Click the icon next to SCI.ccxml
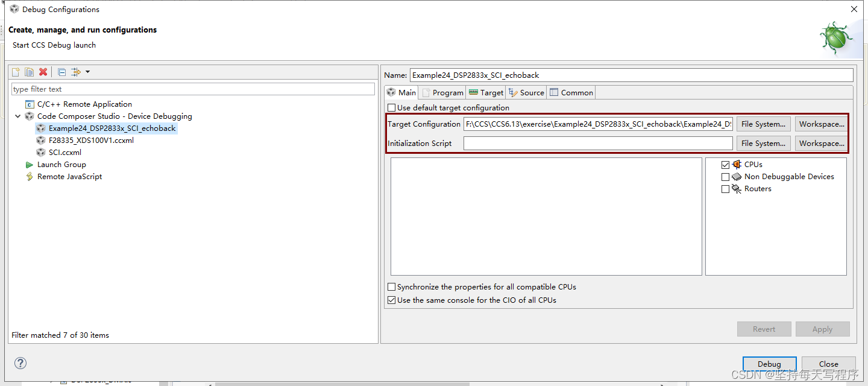Viewport: 868px width, 386px height. pyautogui.click(x=41, y=153)
